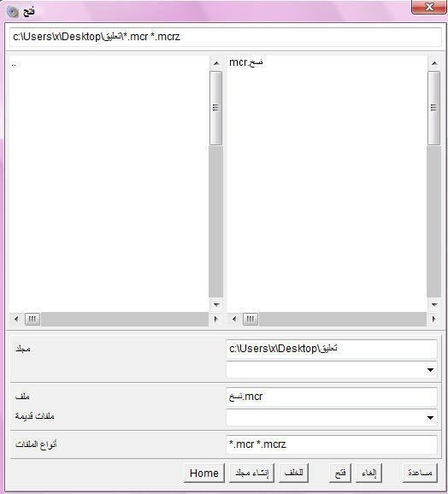Click the إلغاء cancel button

point(369,473)
